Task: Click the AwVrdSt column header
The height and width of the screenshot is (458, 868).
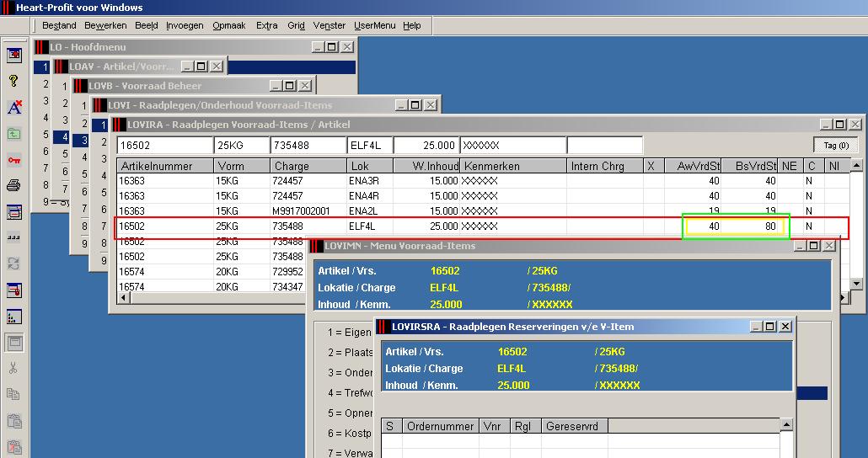Action: click(692, 166)
